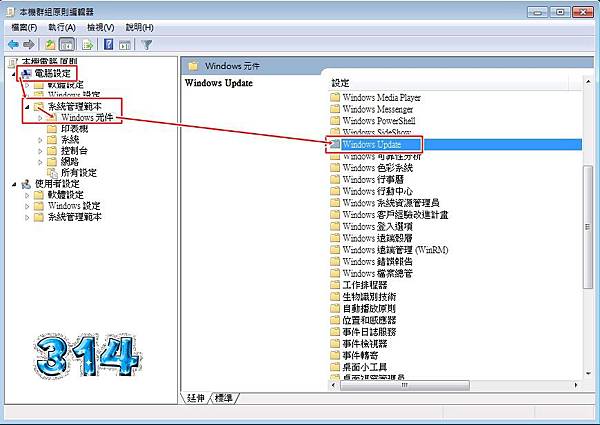The image size is (600, 425).
Task: Open the 說明(H) menu
Action: point(140,28)
